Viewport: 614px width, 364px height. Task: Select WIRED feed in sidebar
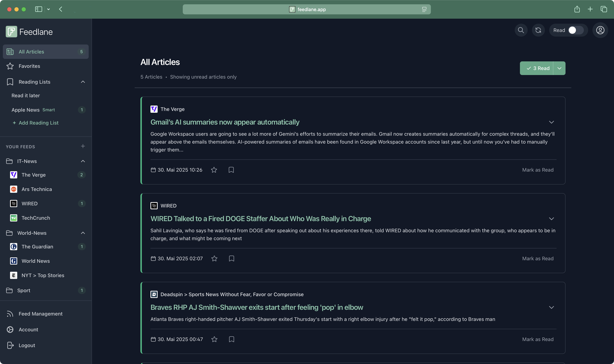click(46, 203)
